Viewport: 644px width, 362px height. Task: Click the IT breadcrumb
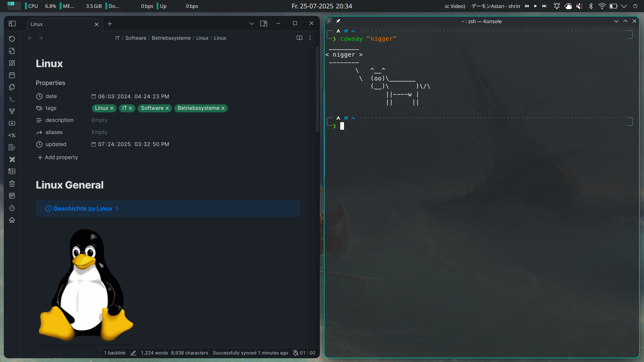(x=117, y=38)
